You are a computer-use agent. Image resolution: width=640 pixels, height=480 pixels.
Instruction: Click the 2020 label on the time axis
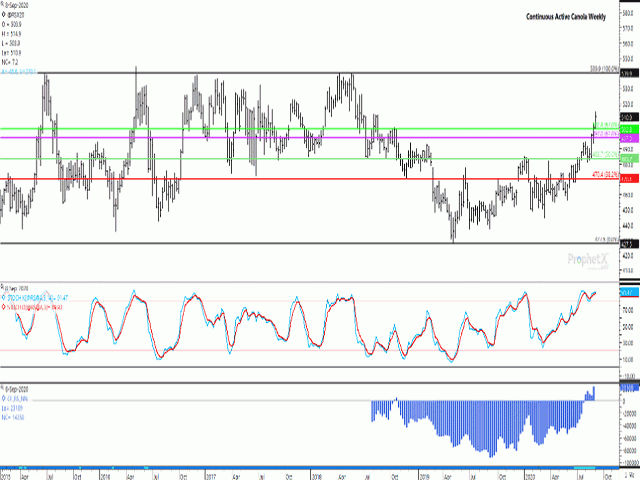point(531,476)
